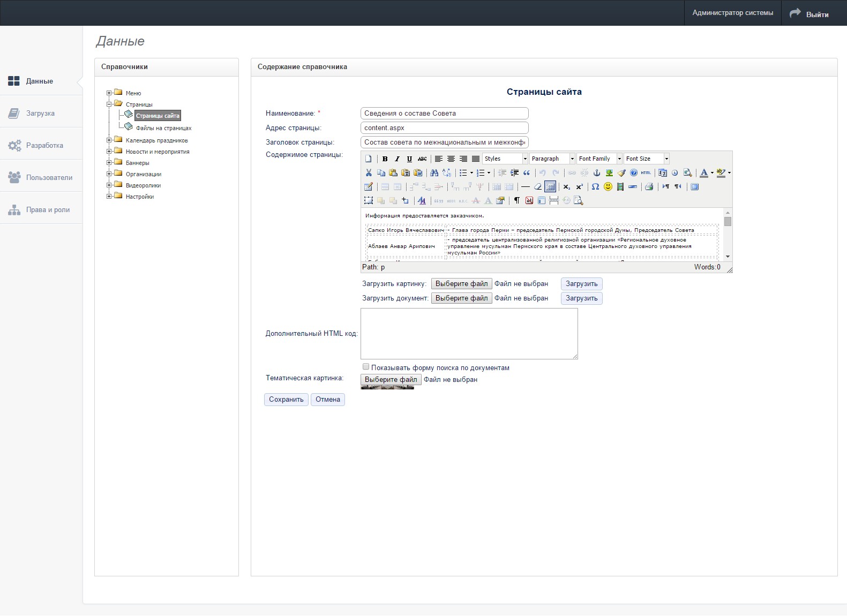Enable showing document search form checkbox
This screenshot has height=616, width=847.
pyautogui.click(x=366, y=367)
